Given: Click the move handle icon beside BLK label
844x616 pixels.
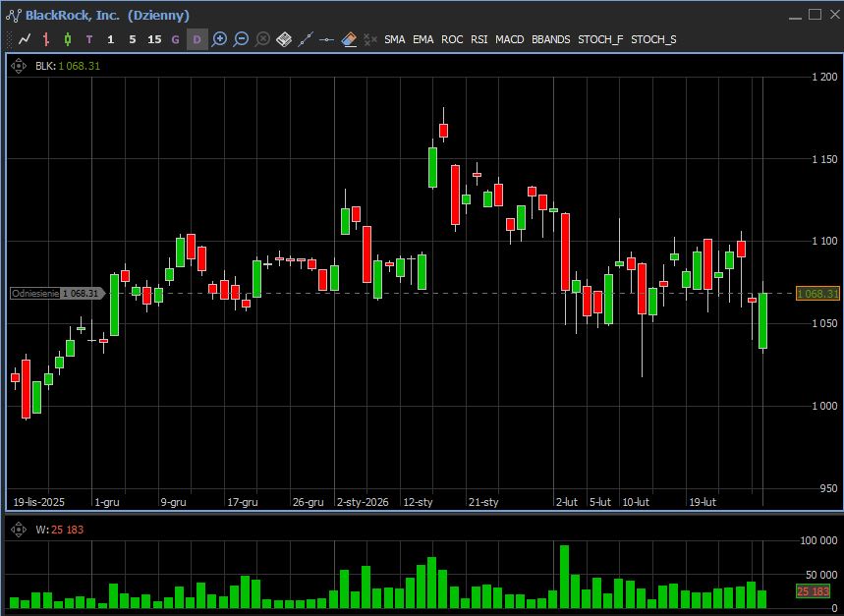Looking at the screenshot, I should click(x=19, y=66).
